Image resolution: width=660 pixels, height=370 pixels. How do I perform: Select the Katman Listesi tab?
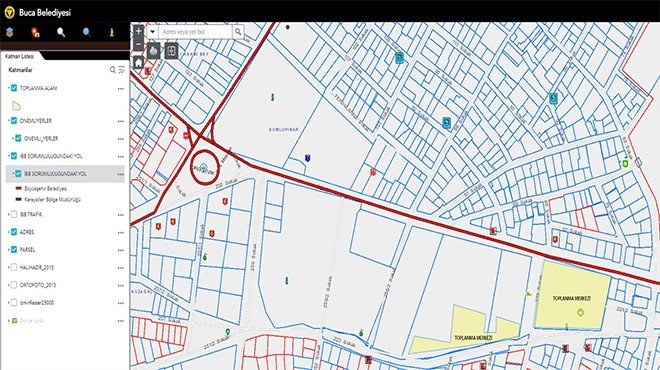[20, 56]
